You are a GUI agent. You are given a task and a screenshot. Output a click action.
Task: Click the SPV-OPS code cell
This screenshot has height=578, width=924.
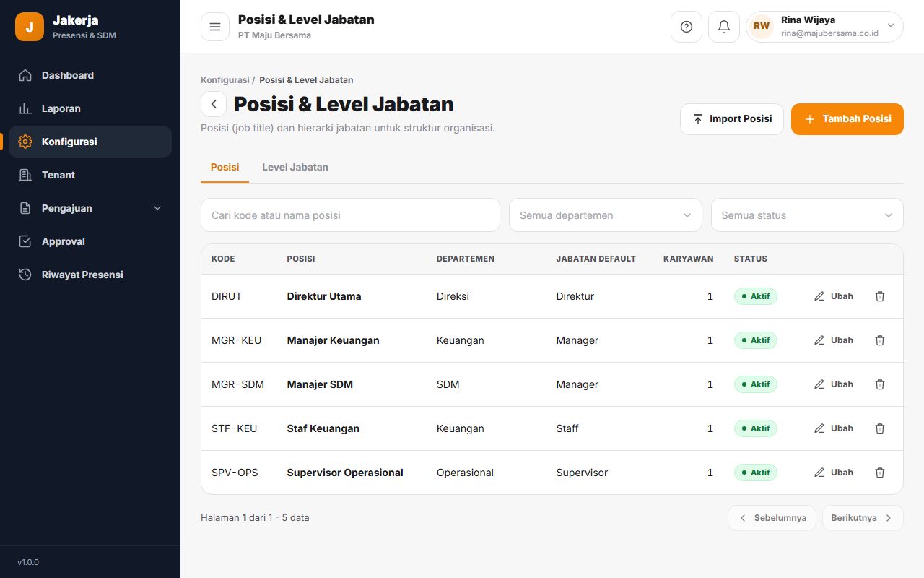235,473
